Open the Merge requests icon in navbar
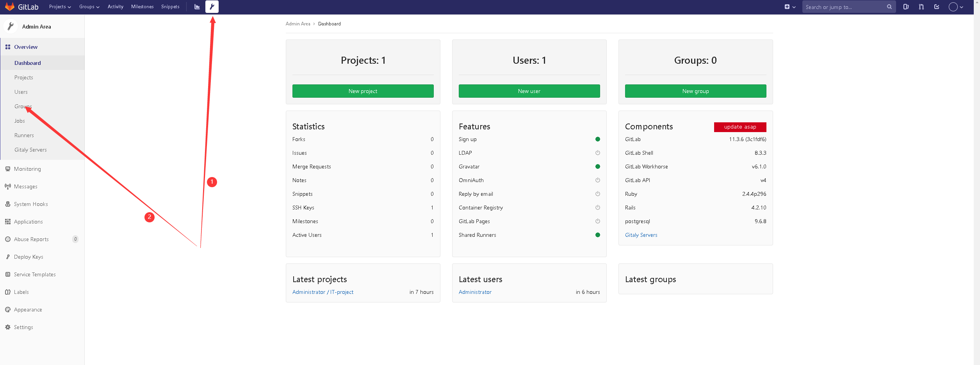The height and width of the screenshot is (365, 980). [921, 7]
